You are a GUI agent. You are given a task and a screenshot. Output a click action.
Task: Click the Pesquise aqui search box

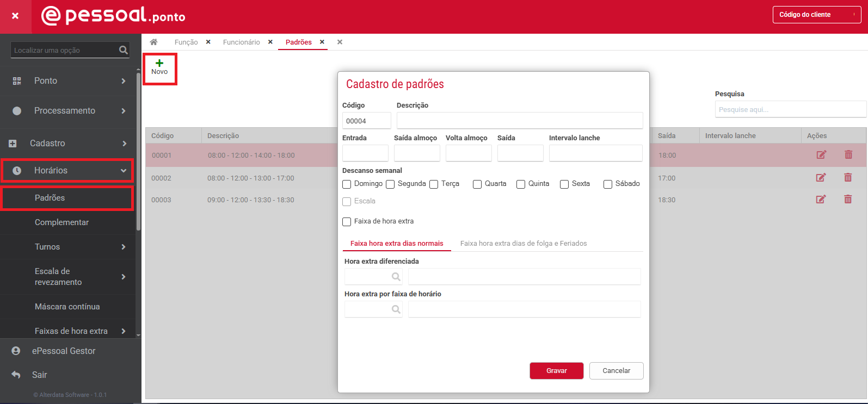click(x=790, y=109)
